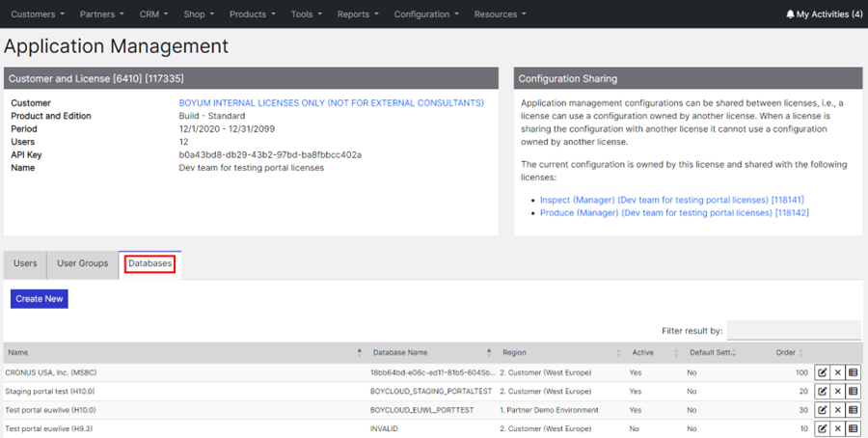Sort table by Region column

pyautogui.click(x=560, y=352)
